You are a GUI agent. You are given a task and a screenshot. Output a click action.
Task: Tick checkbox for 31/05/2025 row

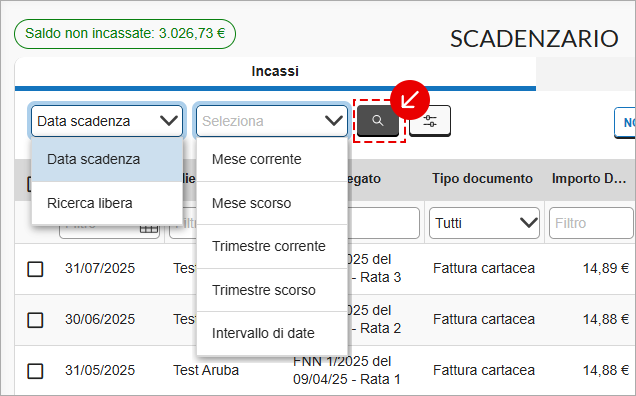[x=35, y=371]
